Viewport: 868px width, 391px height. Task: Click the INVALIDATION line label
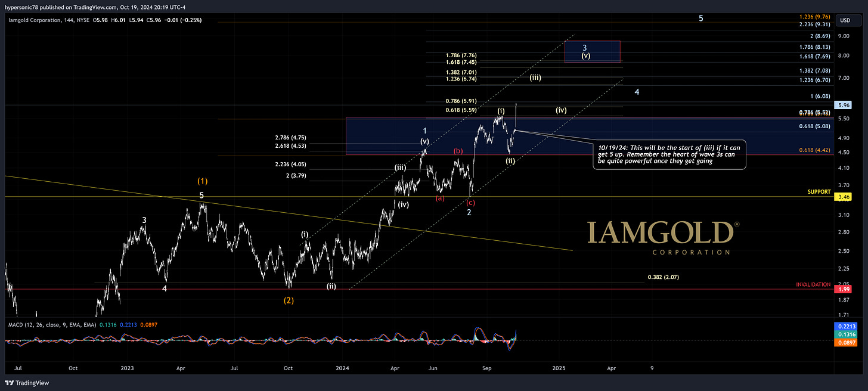click(813, 285)
